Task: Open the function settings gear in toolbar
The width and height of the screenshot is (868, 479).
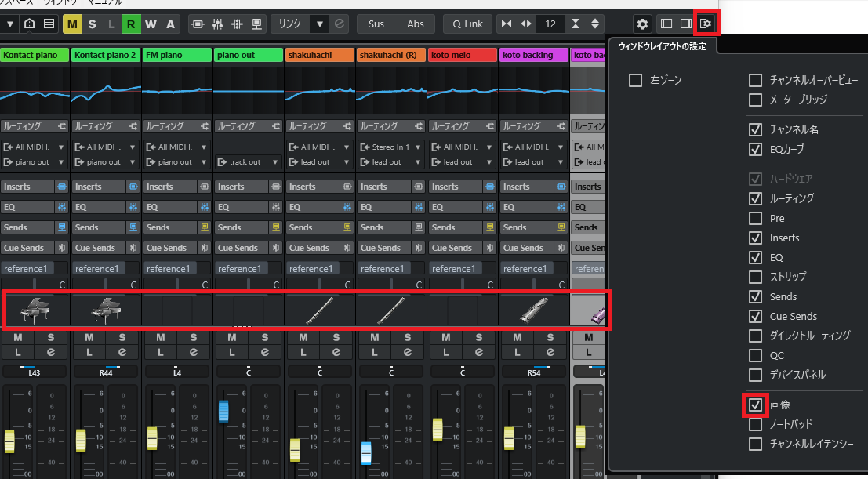Action: (643, 24)
